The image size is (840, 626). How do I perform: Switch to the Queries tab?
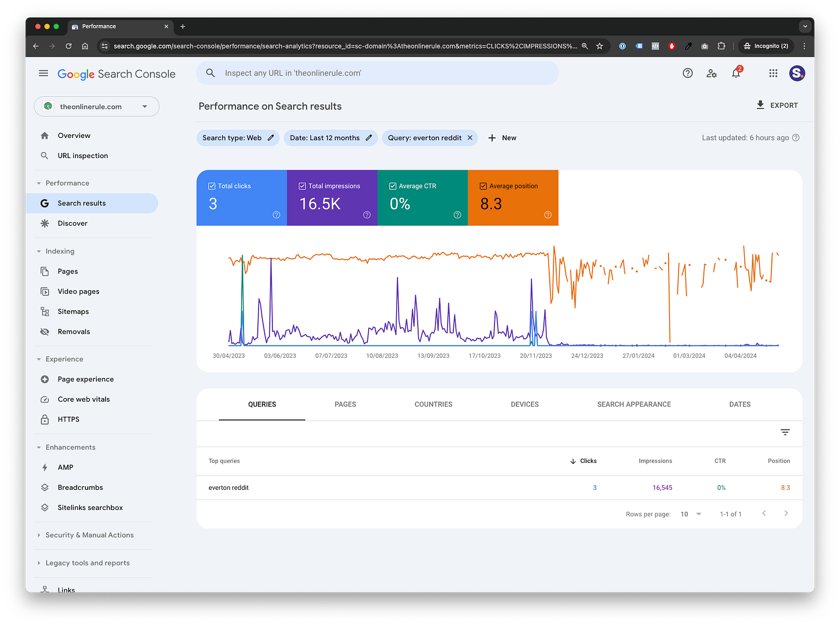click(x=262, y=404)
